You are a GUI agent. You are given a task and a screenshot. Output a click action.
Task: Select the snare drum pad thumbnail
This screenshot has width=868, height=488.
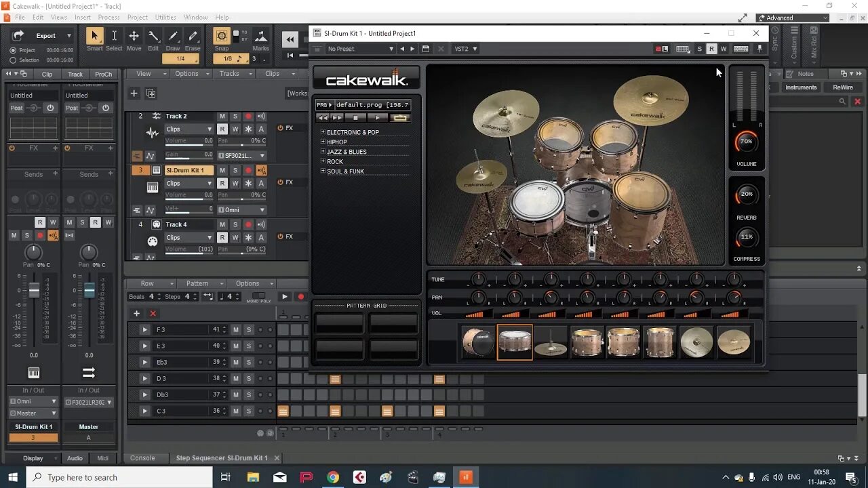[x=515, y=342]
